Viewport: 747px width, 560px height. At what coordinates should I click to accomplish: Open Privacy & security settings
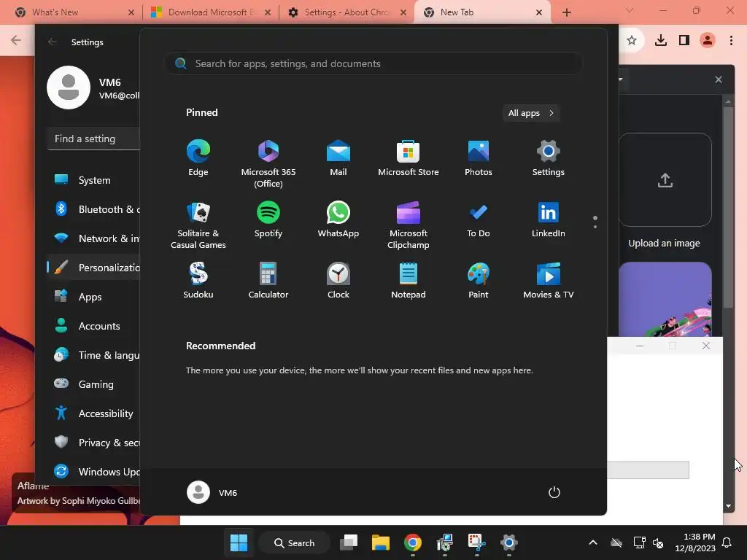tap(94, 443)
